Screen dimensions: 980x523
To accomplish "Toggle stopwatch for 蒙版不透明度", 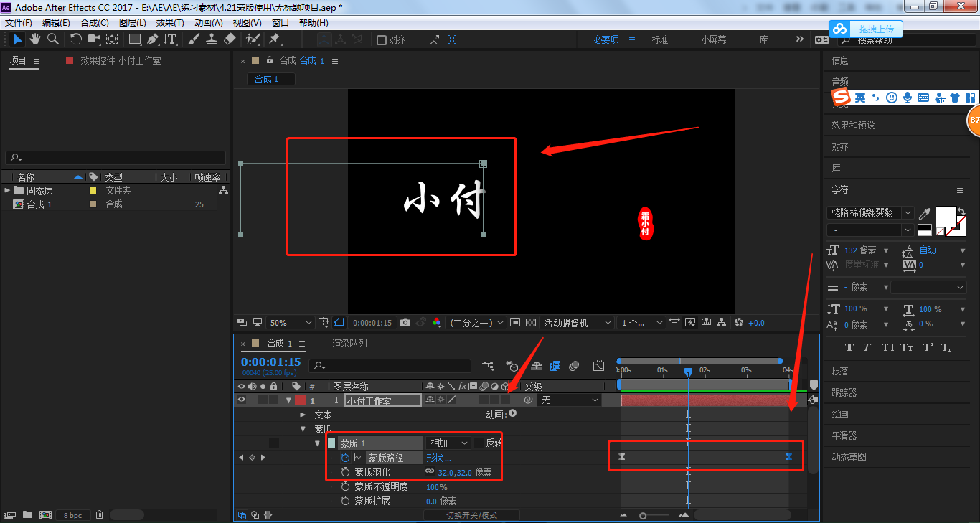I will (345, 486).
